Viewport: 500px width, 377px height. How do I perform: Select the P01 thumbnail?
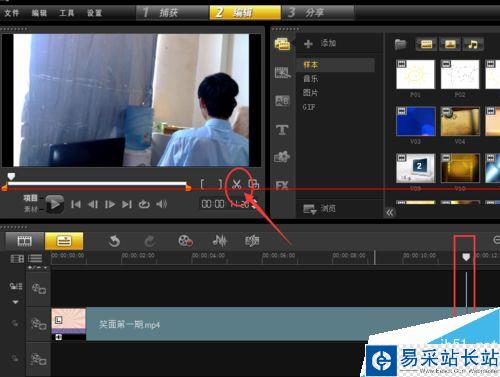[415, 74]
